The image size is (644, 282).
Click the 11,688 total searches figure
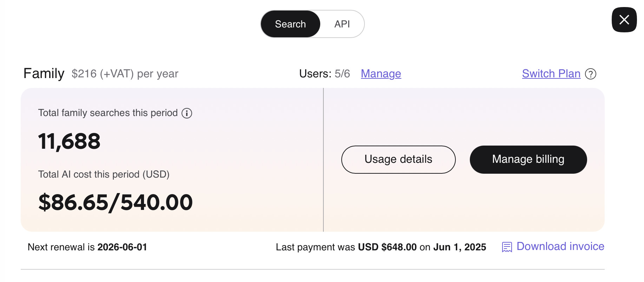coord(69,141)
